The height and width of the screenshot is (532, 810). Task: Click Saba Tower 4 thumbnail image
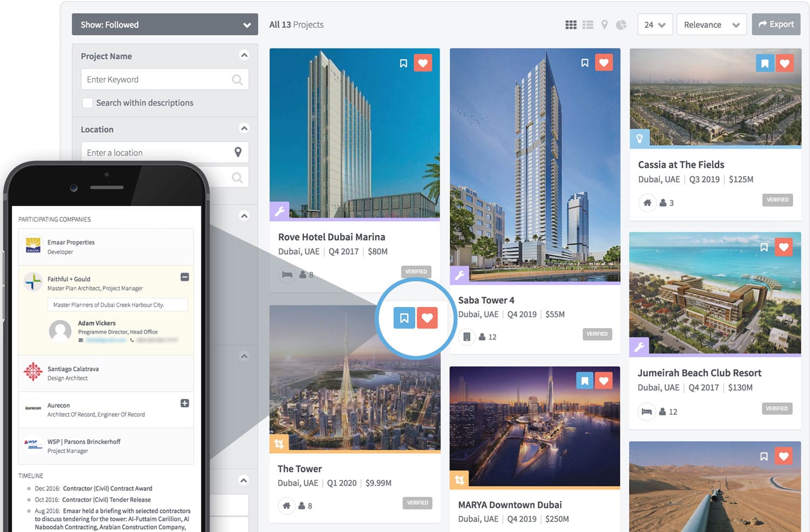point(535,165)
